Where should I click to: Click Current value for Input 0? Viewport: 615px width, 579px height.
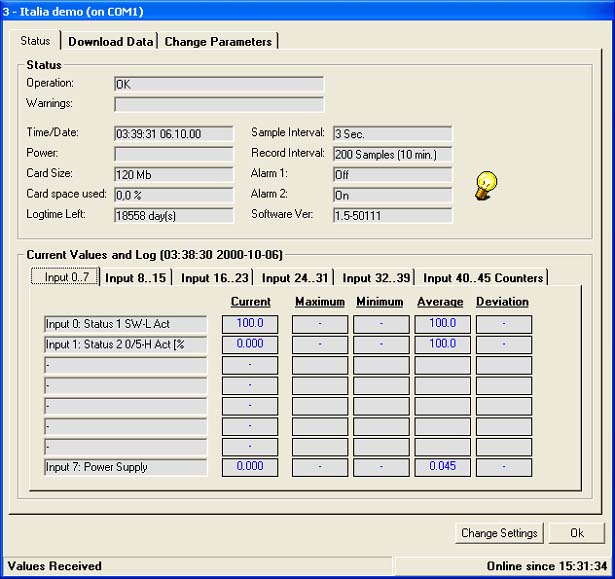tap(249, 324)
